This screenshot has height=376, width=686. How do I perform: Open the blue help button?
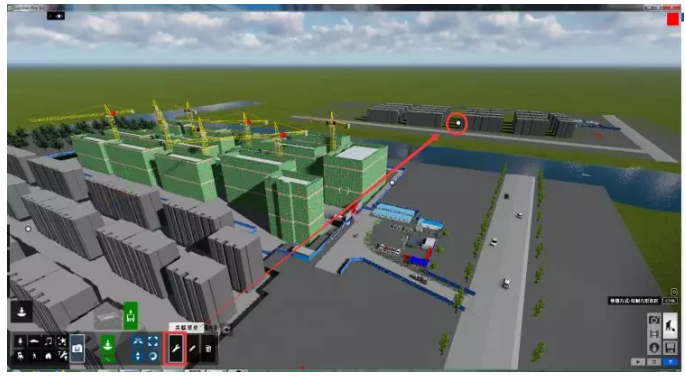click(x=670, y=362)
